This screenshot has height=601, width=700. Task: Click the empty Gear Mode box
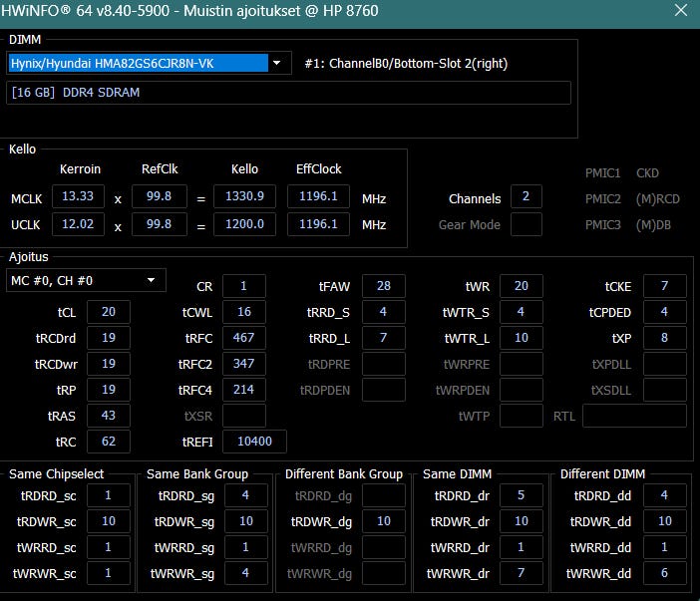tap(525, 224)
